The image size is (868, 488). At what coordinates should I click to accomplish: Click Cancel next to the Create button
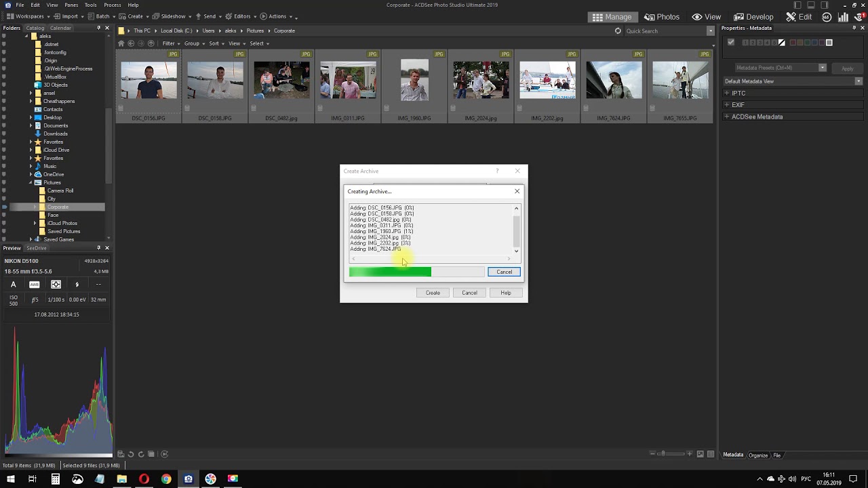pyautogui.click(x=469, y=293)
